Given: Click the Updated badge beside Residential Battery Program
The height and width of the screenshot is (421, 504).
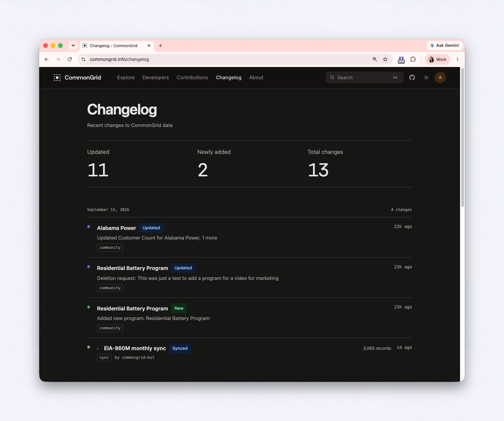Looking at the screenshot, I should coord(183,268).
